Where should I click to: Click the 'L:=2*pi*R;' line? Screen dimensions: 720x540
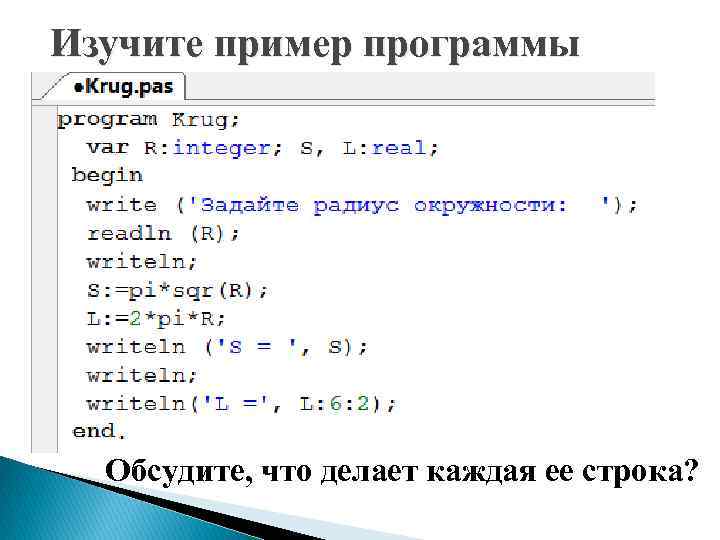pos(156,319)
